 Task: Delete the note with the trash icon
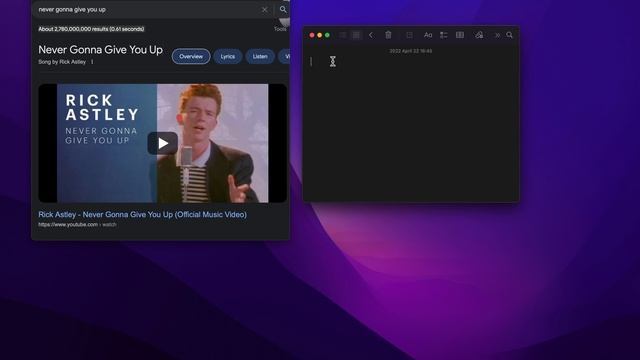coord(389,35)
